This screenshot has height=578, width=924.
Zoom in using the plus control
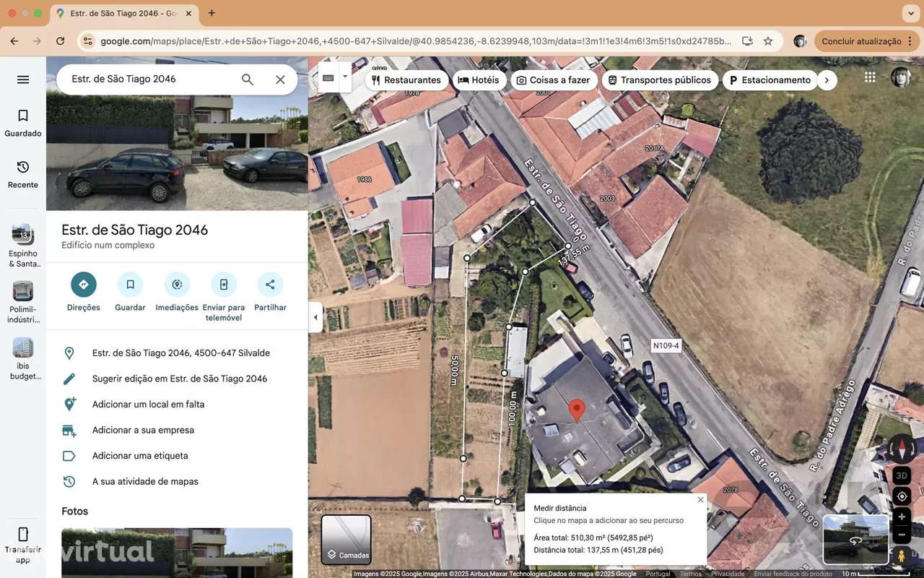tap(901, 517)
